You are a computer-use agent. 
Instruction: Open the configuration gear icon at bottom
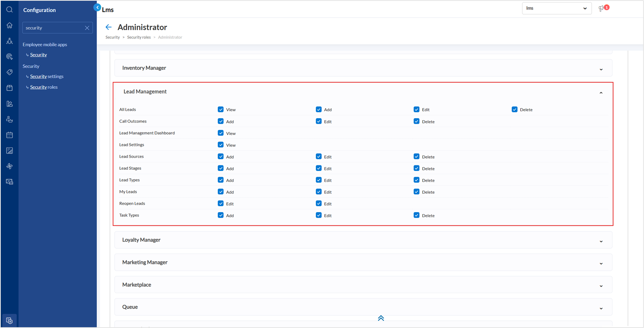pos(9,321)
